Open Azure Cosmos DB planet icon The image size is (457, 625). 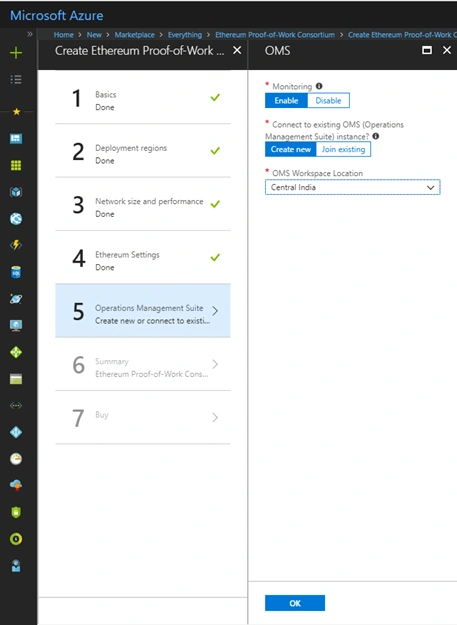pos(16,299)
